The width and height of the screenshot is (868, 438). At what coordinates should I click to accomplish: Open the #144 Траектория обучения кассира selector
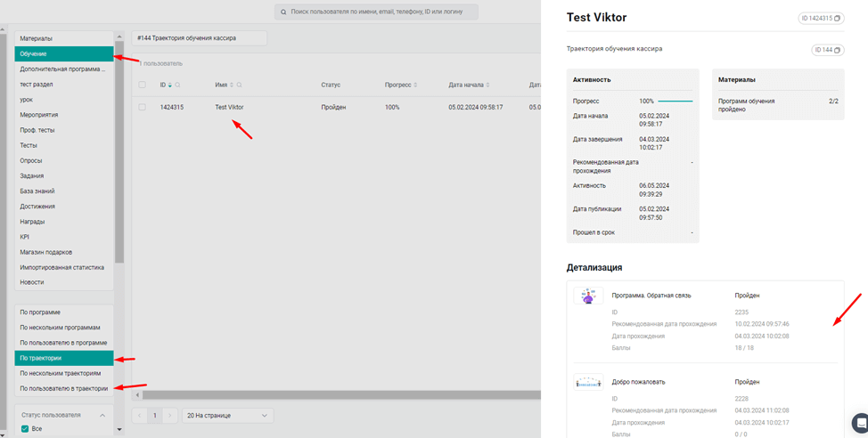199,38
